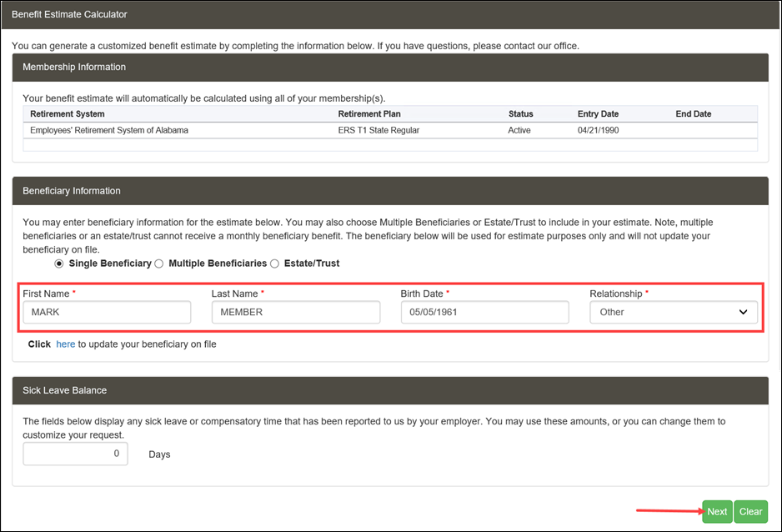
Task: Click the green Next button
Action: (717, 511)
